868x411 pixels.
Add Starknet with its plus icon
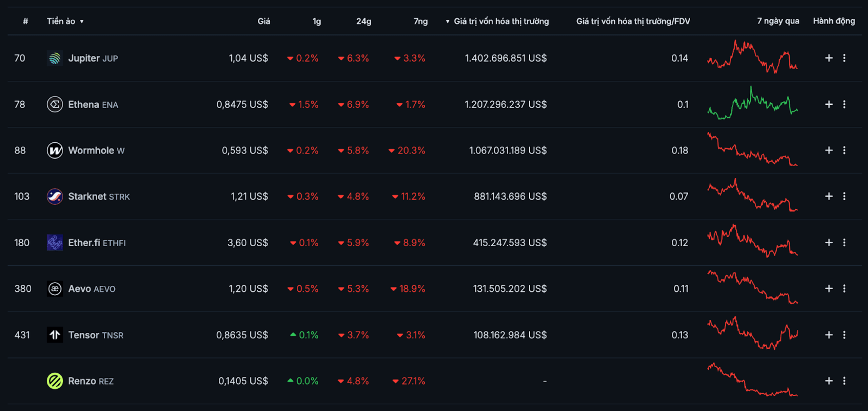pos(829,196)
